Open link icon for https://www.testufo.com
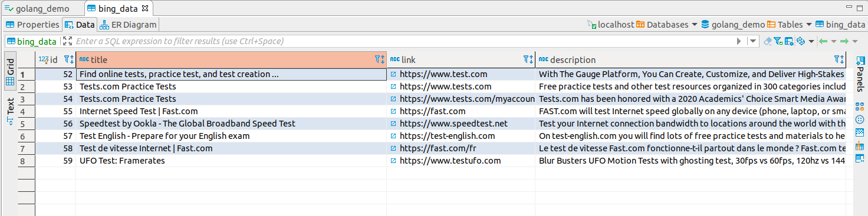Viewport: 868px width, 216px height. [x=393, y=161]
